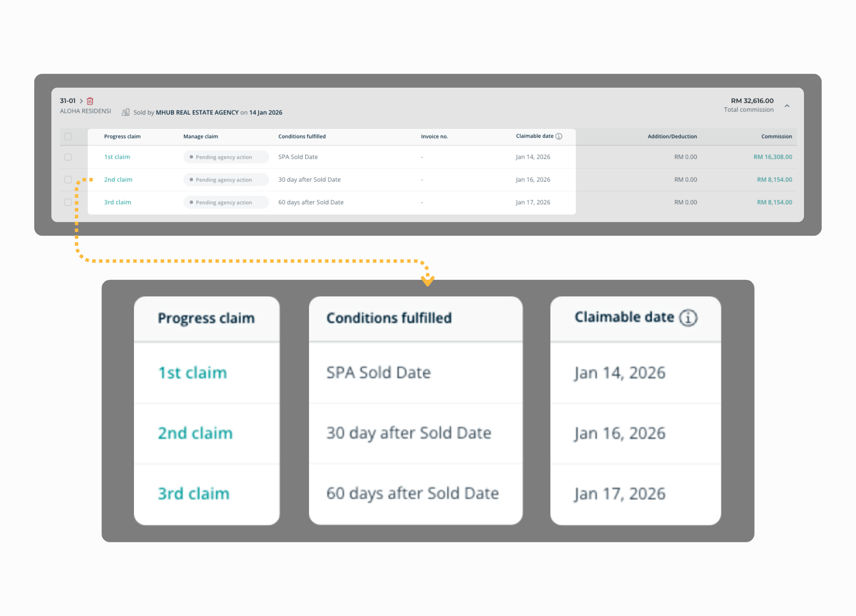Open the 2nd claim link in the table
The image size is (856, 616).
(x=118, y=180)
